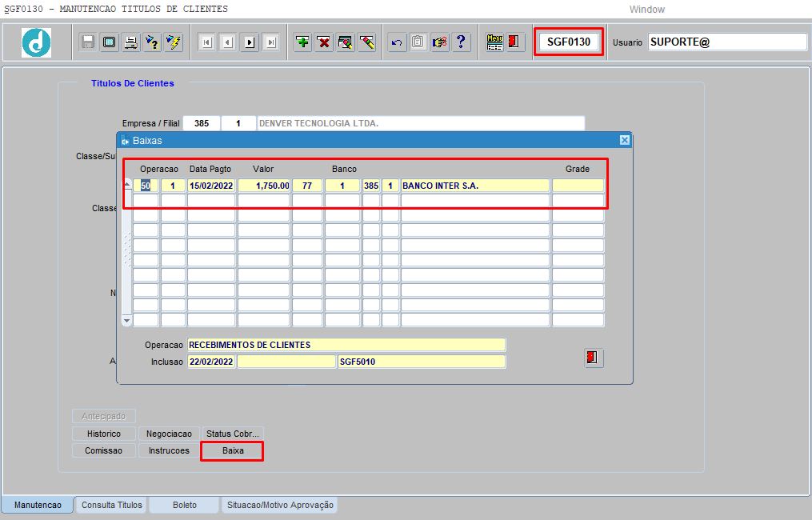The width and height of the screenshot is (812, 520).
Task: Click the Usuario field showing SUPORTE@
Action: point(727,42)
